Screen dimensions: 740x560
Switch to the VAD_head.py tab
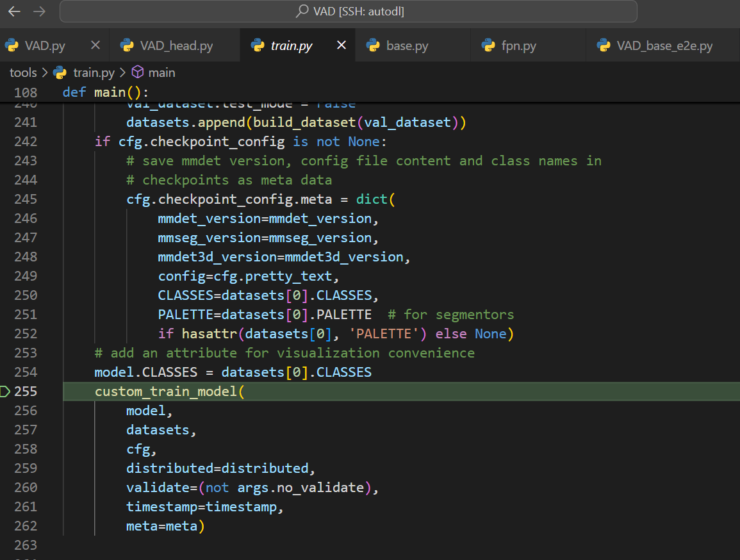[176, 45]
